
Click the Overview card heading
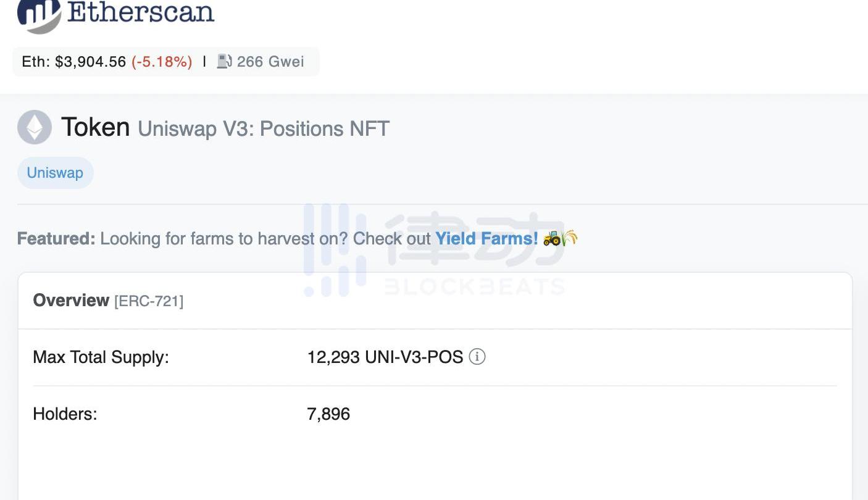pos(71,301)
